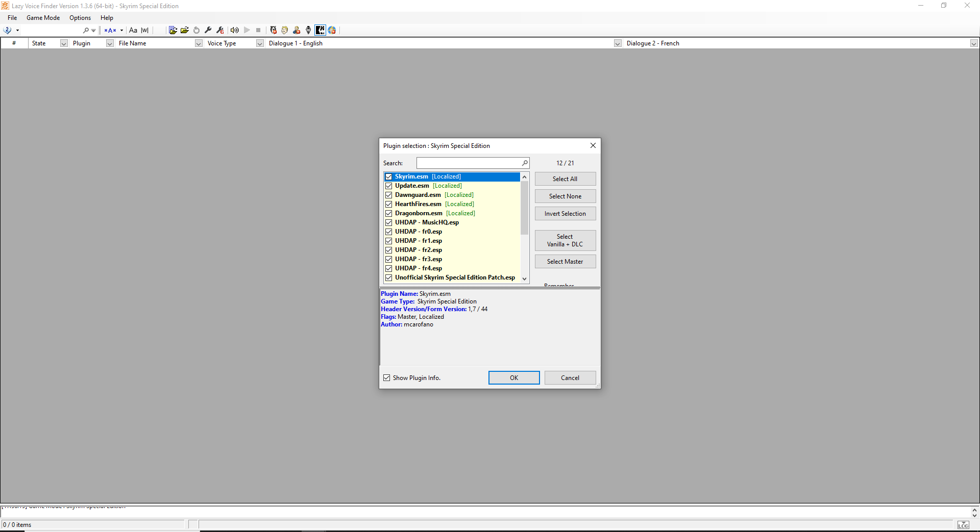980x532 pixels.
Task: Expand Dialogue 2 - French filter dropdown
Action: pyautogui.click(x=974, y=43)
